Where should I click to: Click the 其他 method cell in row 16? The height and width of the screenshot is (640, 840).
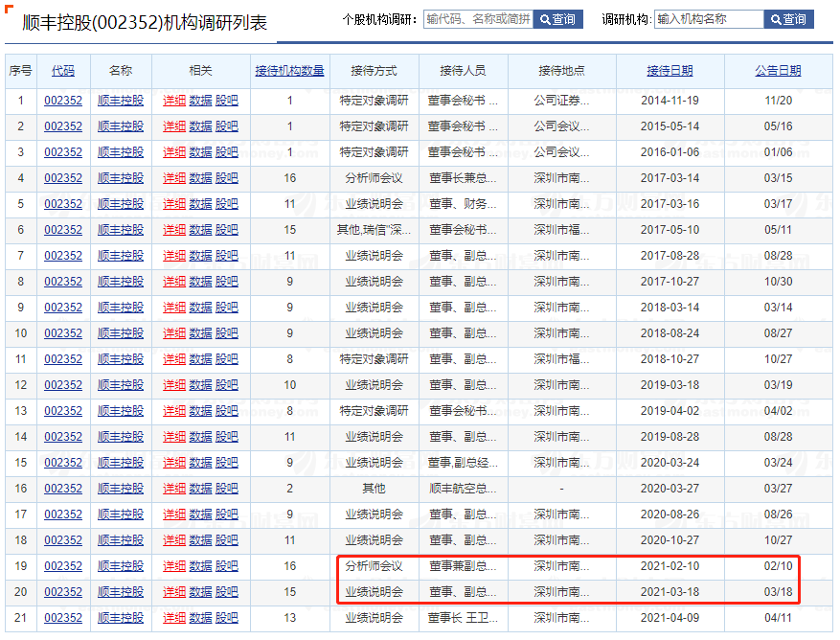pyautogui.click(x=374, y=489)
